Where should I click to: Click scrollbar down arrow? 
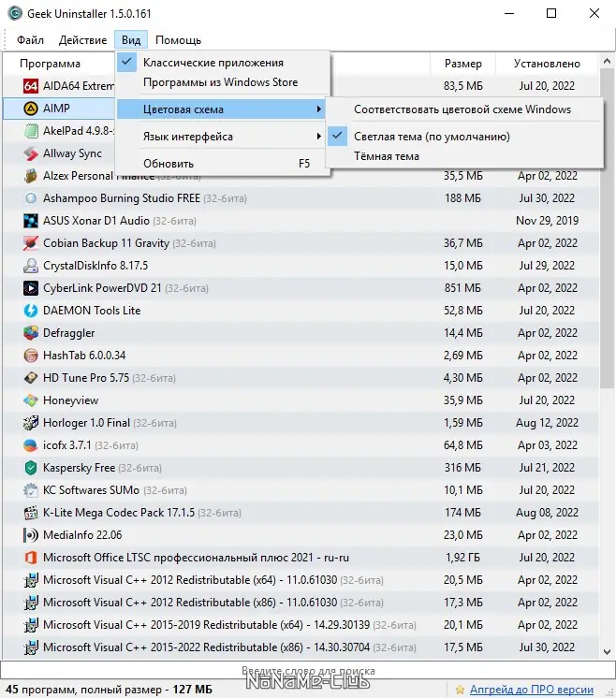point(607,652)
